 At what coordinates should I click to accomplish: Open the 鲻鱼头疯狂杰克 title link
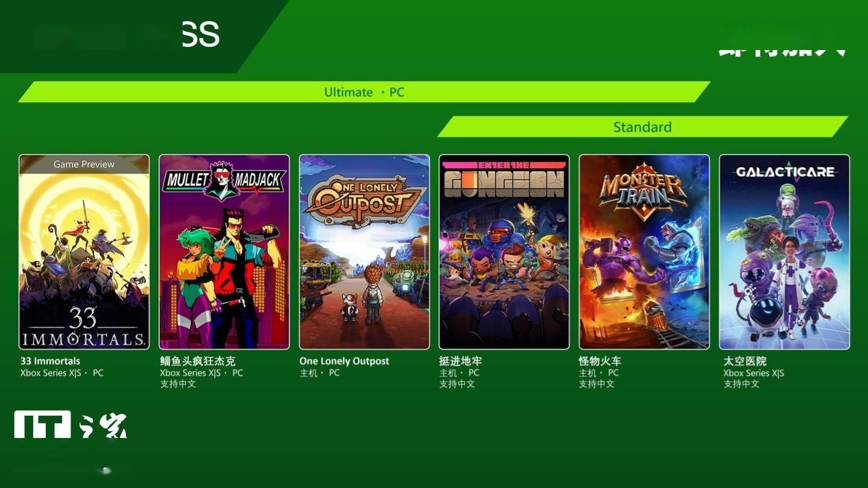(198, 361)
